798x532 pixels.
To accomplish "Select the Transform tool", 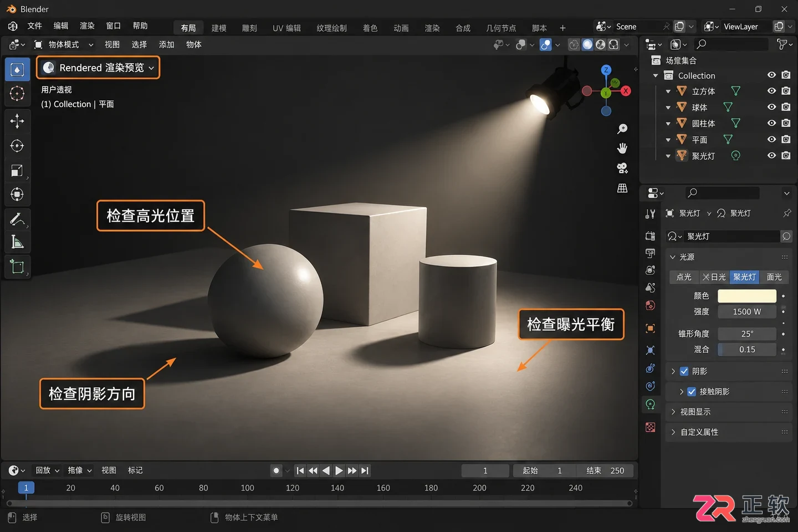I will click(17, 195).
